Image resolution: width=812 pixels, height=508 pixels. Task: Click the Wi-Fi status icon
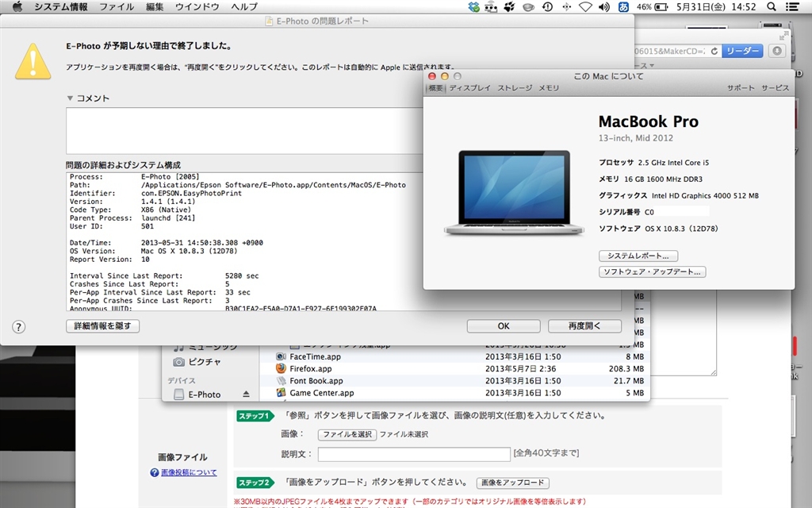pos(585,7)
